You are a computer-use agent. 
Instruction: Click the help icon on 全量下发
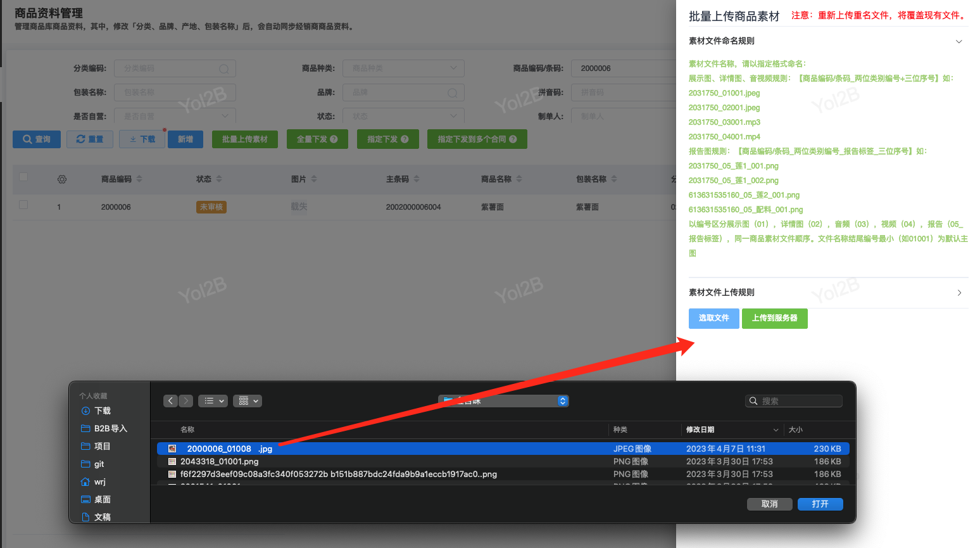click(x=334, y=139)
